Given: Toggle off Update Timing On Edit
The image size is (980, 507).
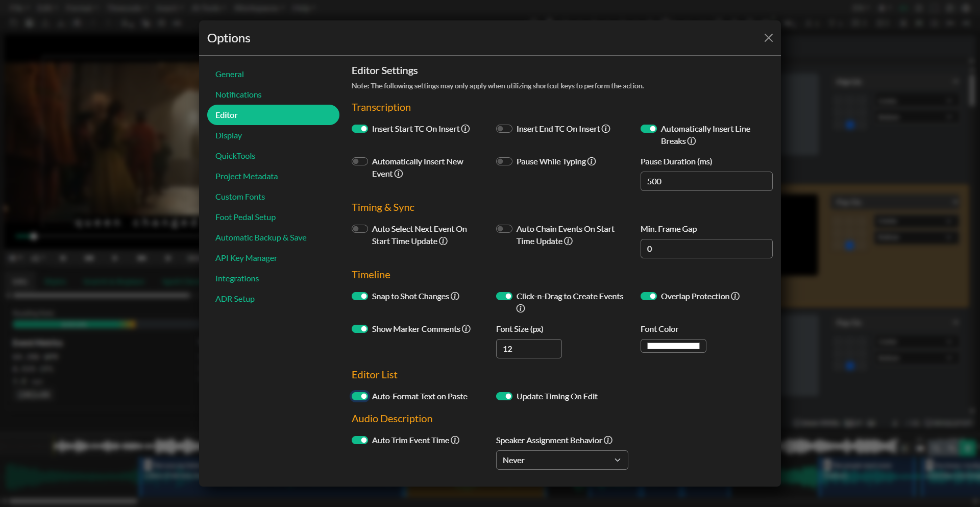Looking at the screenshot, I should (504, 396).
